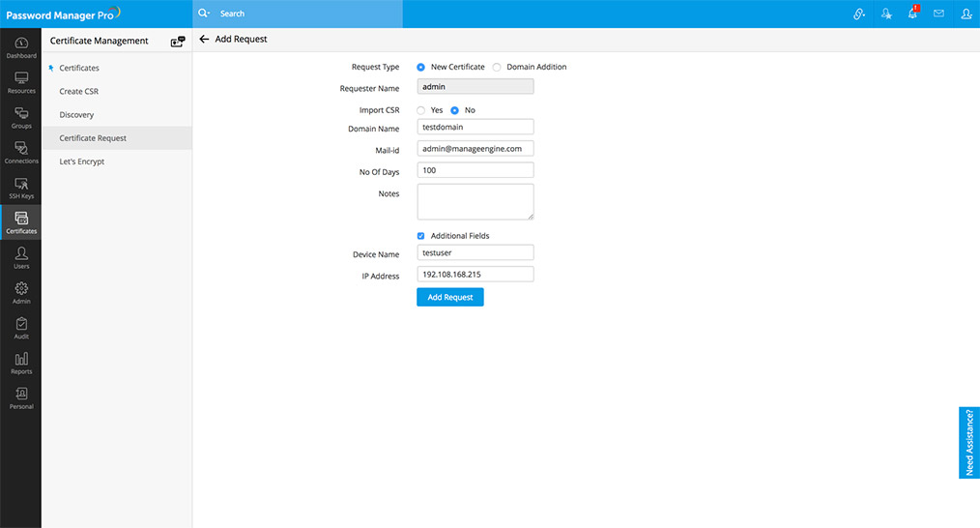
Task: Select Yes for Import CSR
Action: (420, 110)
